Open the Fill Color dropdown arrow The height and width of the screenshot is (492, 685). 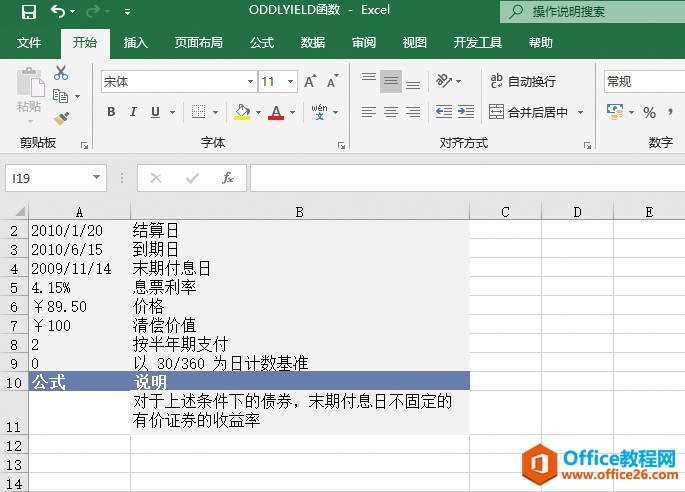click(x=259, y=113)
